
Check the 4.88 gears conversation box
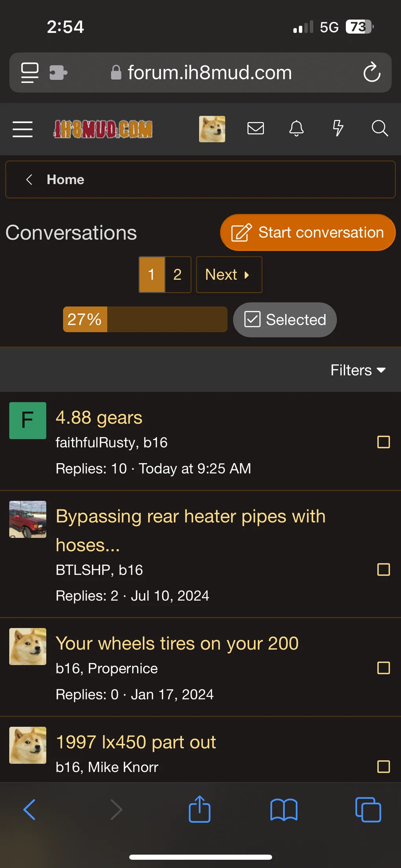[x=384, y=442]
